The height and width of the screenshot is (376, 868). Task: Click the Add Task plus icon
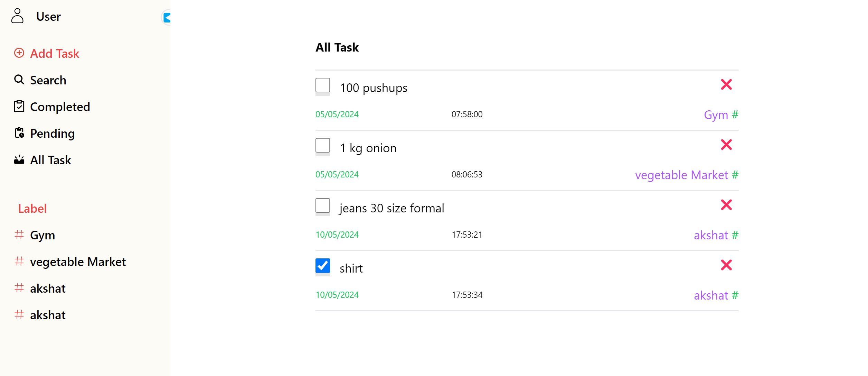point(19,53)
